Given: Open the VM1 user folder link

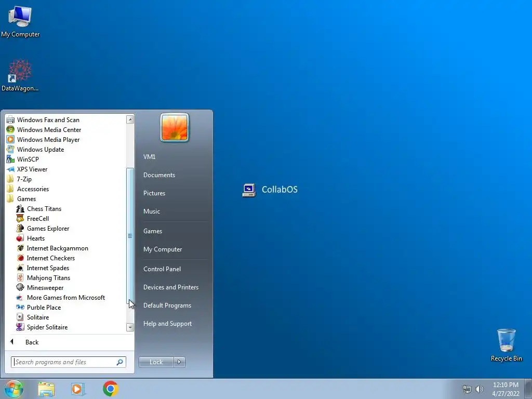Looking at the screenshot, I should point(149,156).
